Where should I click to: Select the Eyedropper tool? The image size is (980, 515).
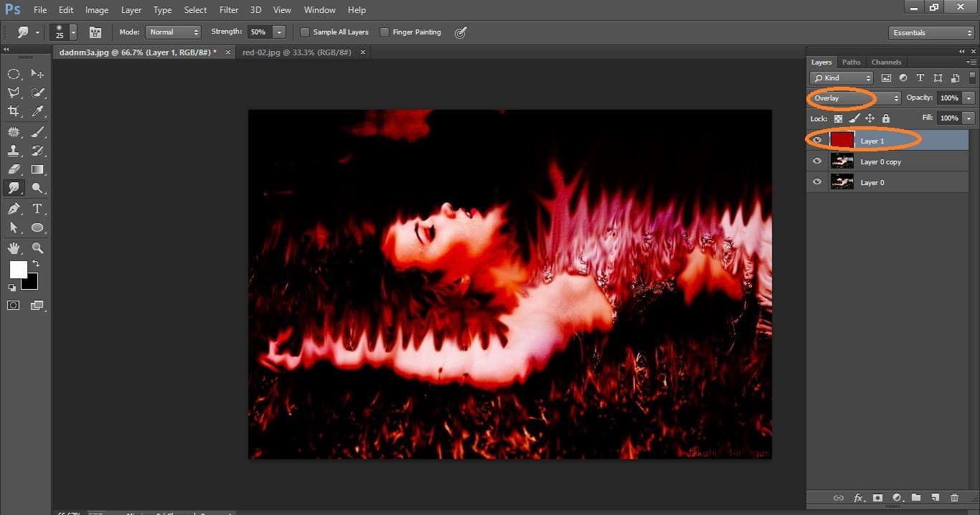[x=37, y=111]
